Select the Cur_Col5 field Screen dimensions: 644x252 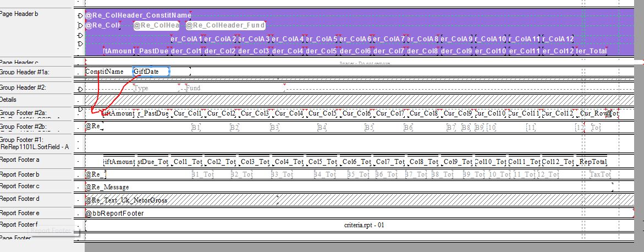point(322,113)
